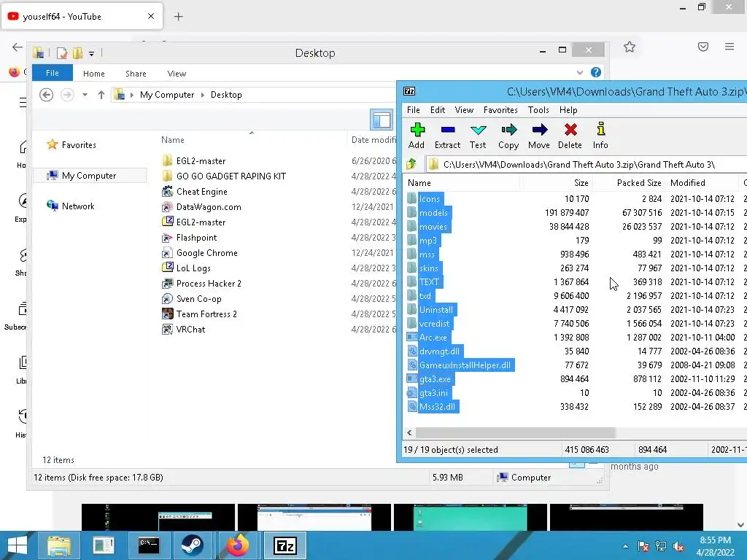Select the Team Fortress 2 shortcut
This screenshot has width=747, height=560.
tap(206, 314)
